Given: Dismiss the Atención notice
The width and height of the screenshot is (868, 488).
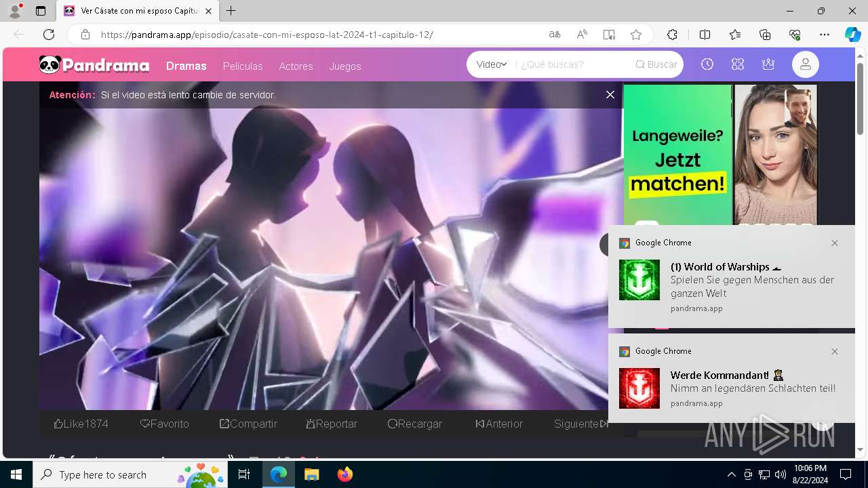Looking at the screenshot, I should point(610,95).
